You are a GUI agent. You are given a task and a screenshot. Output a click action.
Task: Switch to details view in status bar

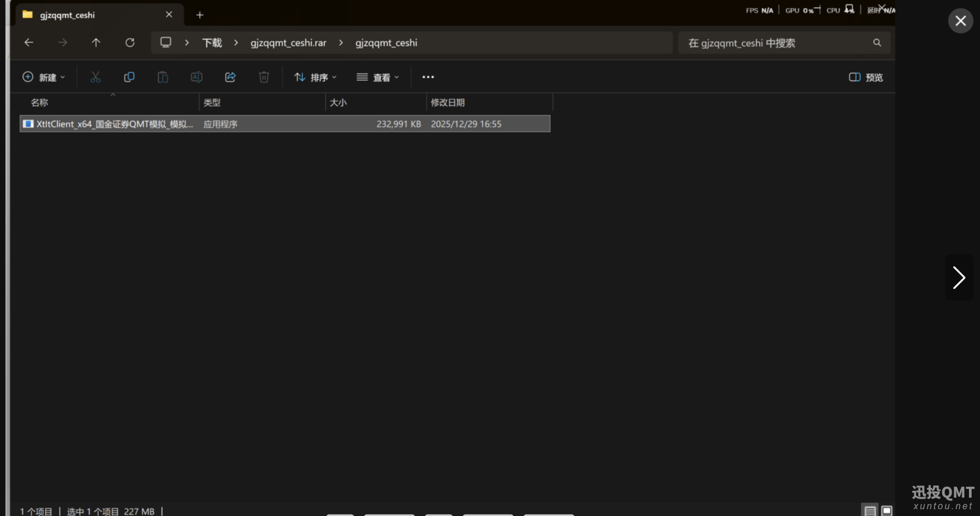[870, 510]
